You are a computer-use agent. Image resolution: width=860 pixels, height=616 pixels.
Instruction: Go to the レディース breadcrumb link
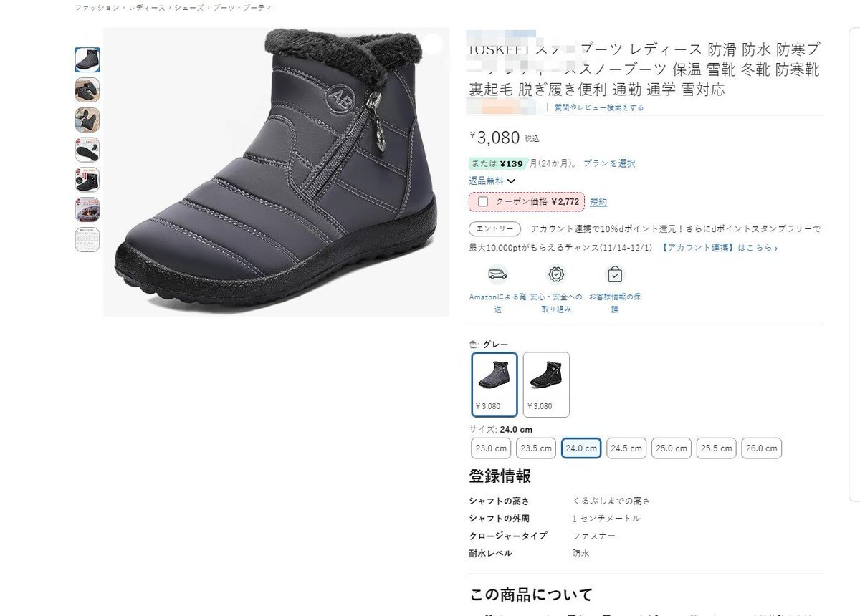click(x=146, y=7)
